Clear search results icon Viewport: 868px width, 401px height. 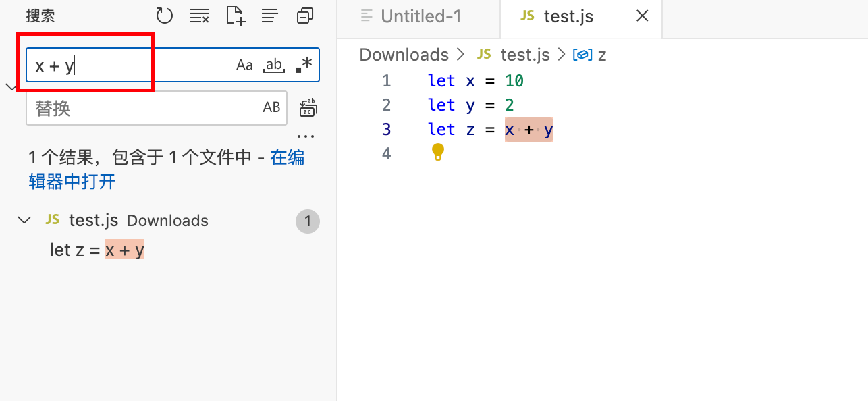pos(200,16)
